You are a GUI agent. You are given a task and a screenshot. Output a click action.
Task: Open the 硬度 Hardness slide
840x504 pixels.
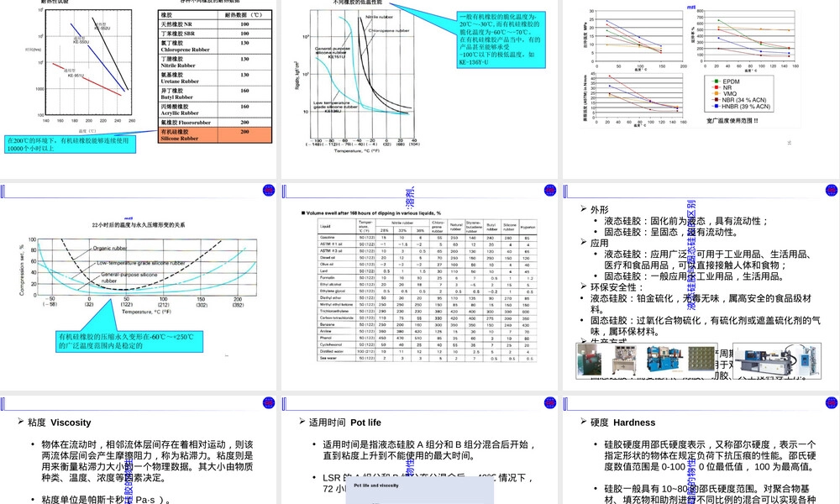click(701, 450)
